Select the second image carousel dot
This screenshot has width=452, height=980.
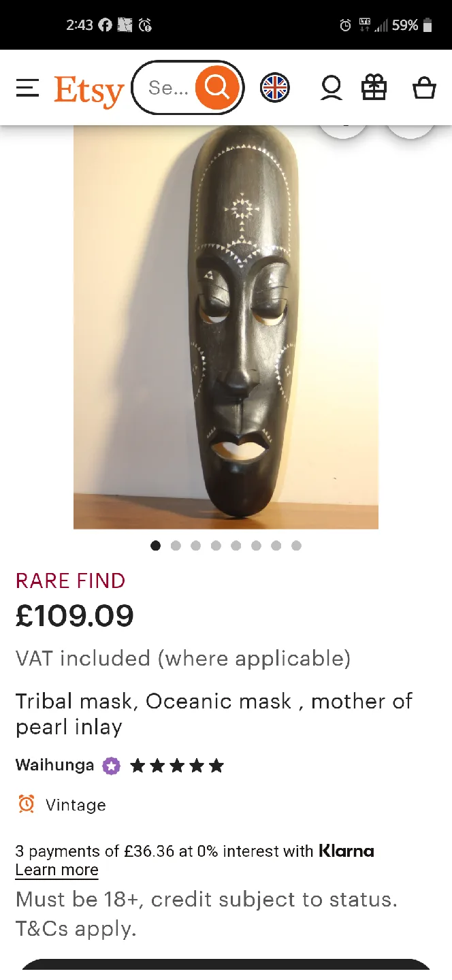[176, 545]
